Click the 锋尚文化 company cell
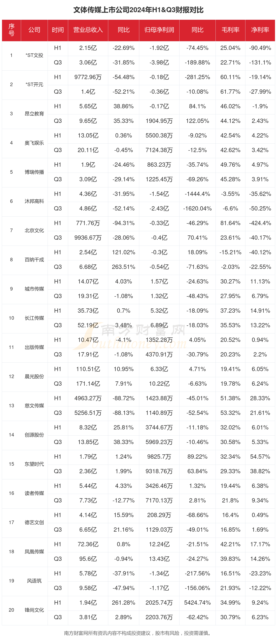The height and width of the screenshot is (644, 277). (x=34, y=610)
